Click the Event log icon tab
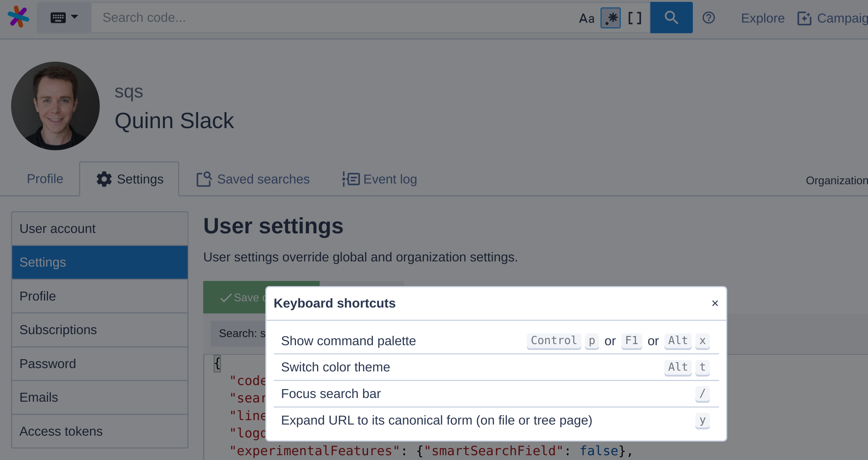Viewport: 868px width, 460px height. click(351, 179)
